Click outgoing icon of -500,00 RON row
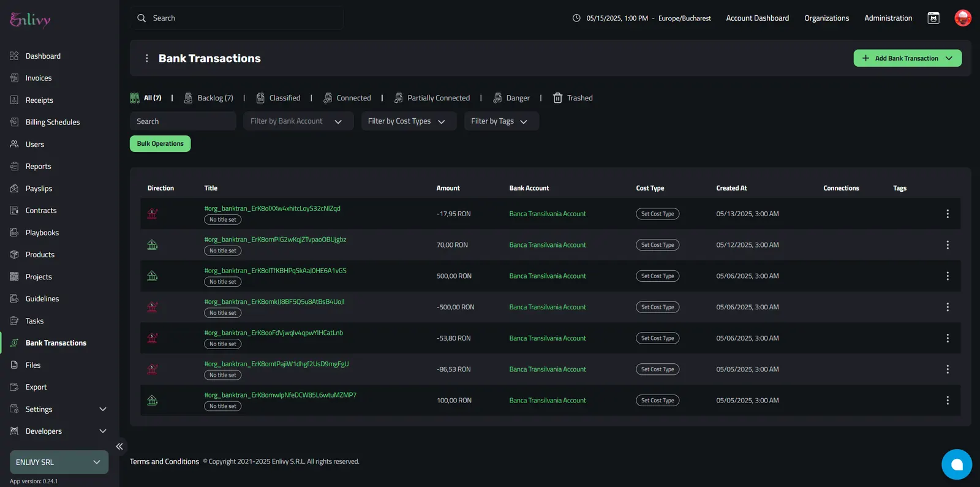This screenshot has height=487, width=980. [153, 307]
